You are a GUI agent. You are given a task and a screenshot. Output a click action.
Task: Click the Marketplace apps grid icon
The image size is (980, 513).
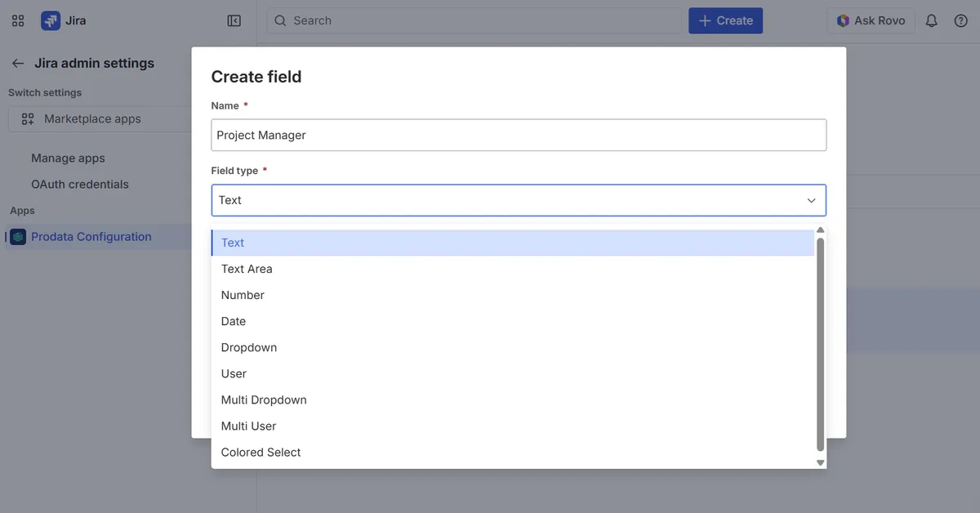(x=28, y=118)
